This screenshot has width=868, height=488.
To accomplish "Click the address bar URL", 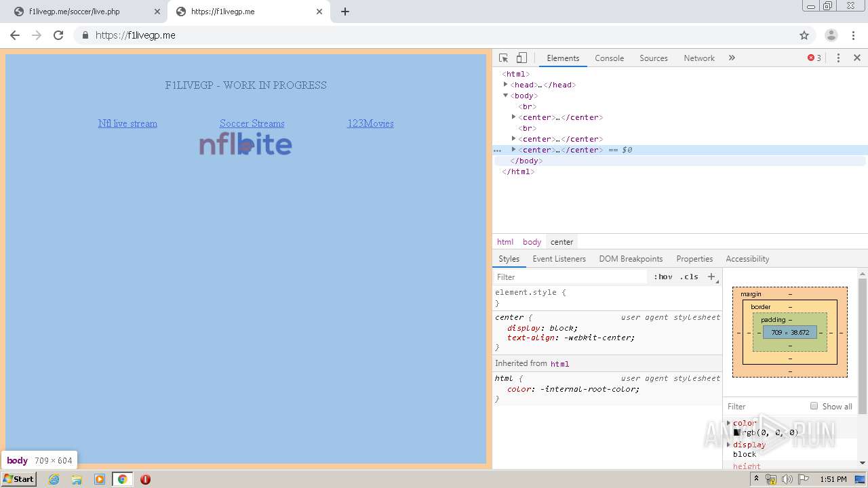I will [x=136, y=35].
